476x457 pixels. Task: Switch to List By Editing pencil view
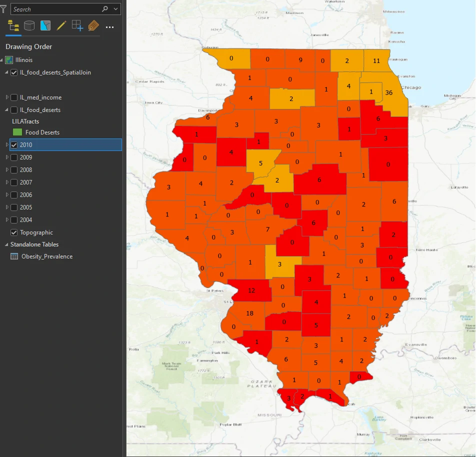pyautogui.click(x=61, y=26)
